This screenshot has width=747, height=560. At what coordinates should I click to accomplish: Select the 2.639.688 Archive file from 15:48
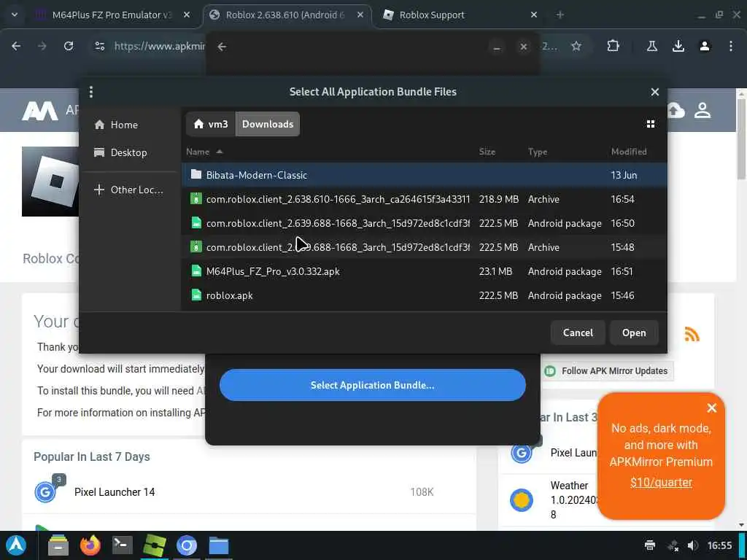tap(424, 247)
